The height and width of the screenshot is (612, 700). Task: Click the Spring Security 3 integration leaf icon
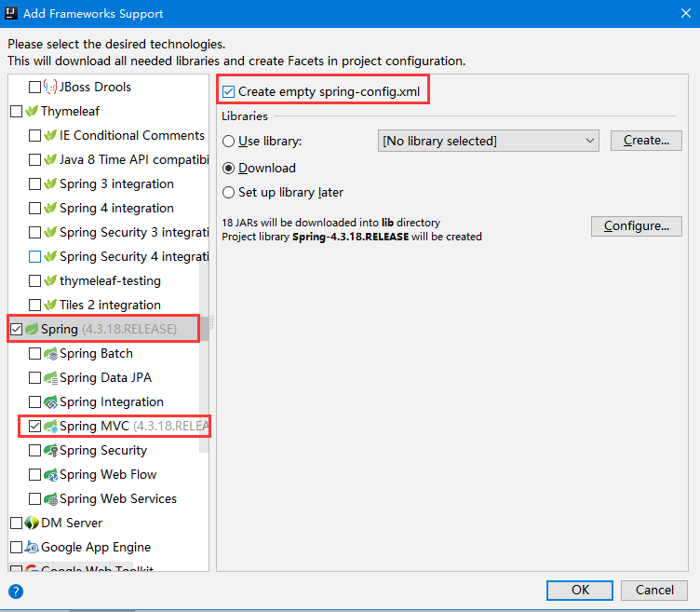[50, 232]
